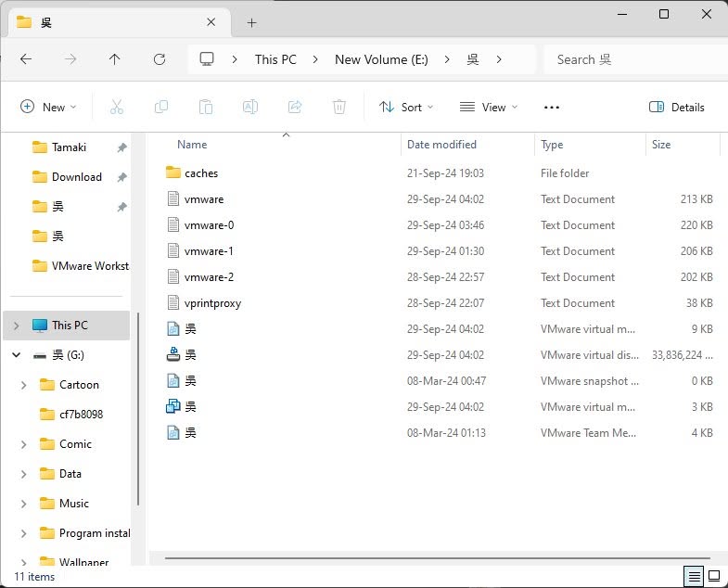Select the vprintproxy file row
This screenshot has height=588, width=728.
pos(439,303)
